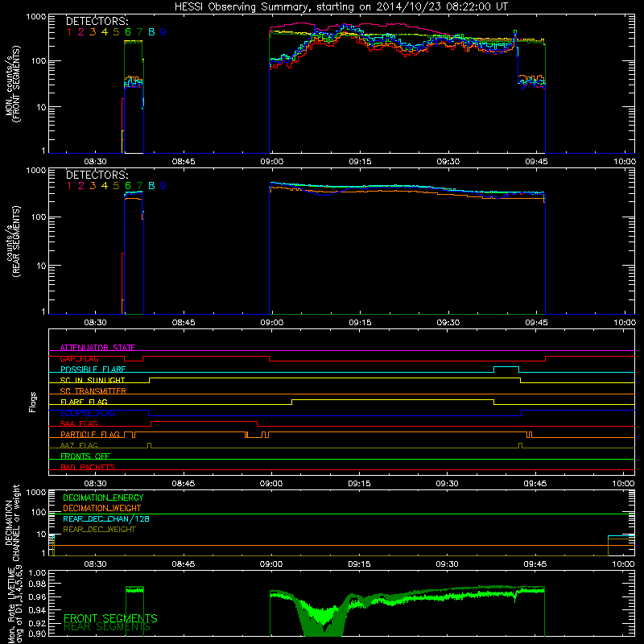Screen dimensions: 644x644
Task: Select green detector 6 in rear segments legend
Action: click(x=128, y=186)
